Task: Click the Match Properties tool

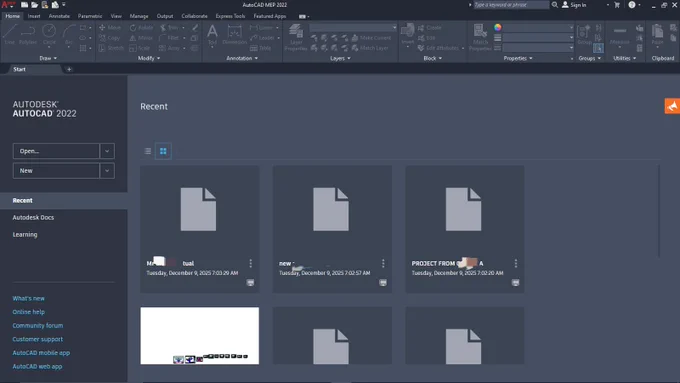Action: pos(480,37)
